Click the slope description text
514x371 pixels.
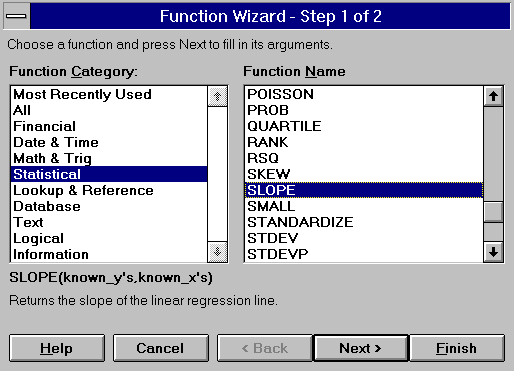click(x=143, y=301)
